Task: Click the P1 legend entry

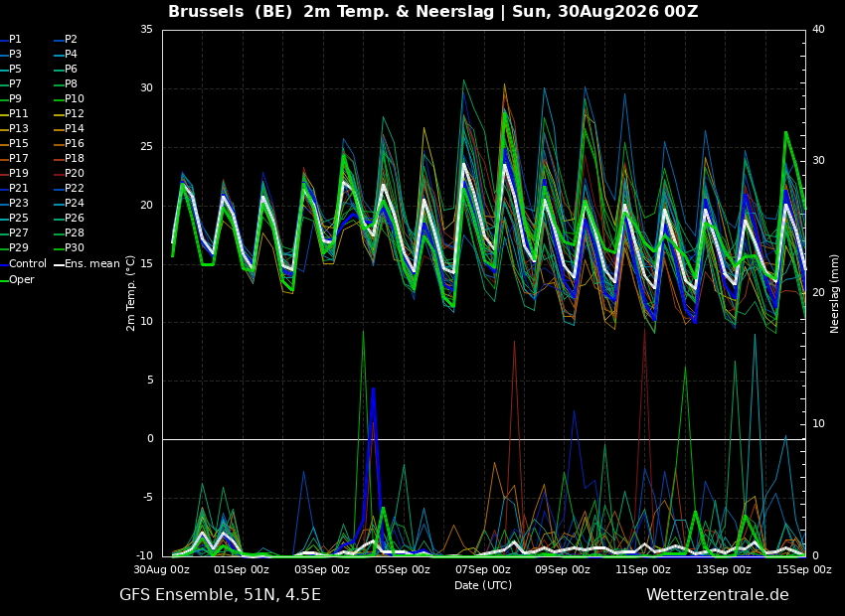Action: pyautogui.click(x=11, y=40)
